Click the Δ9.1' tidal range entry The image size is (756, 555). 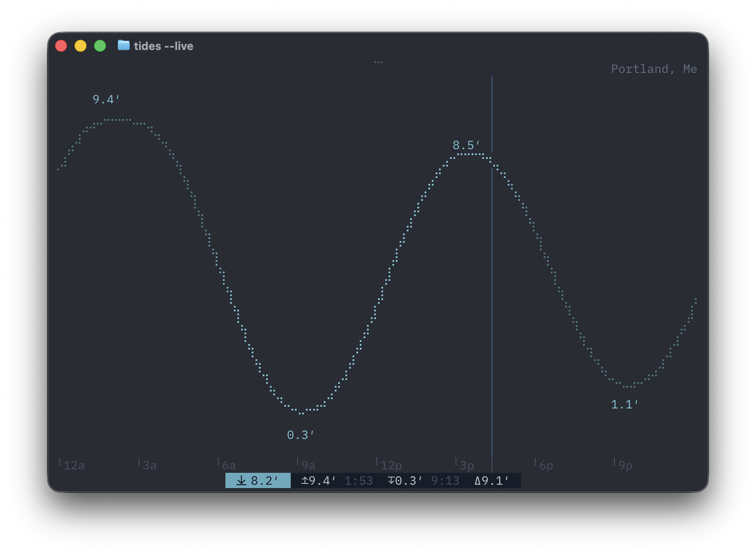click(492, 481)
